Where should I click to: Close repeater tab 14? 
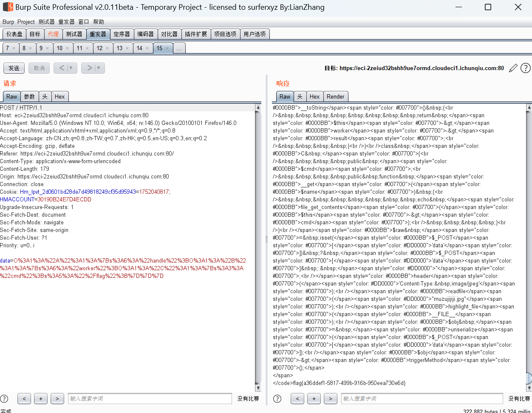(x=147, y=48)
